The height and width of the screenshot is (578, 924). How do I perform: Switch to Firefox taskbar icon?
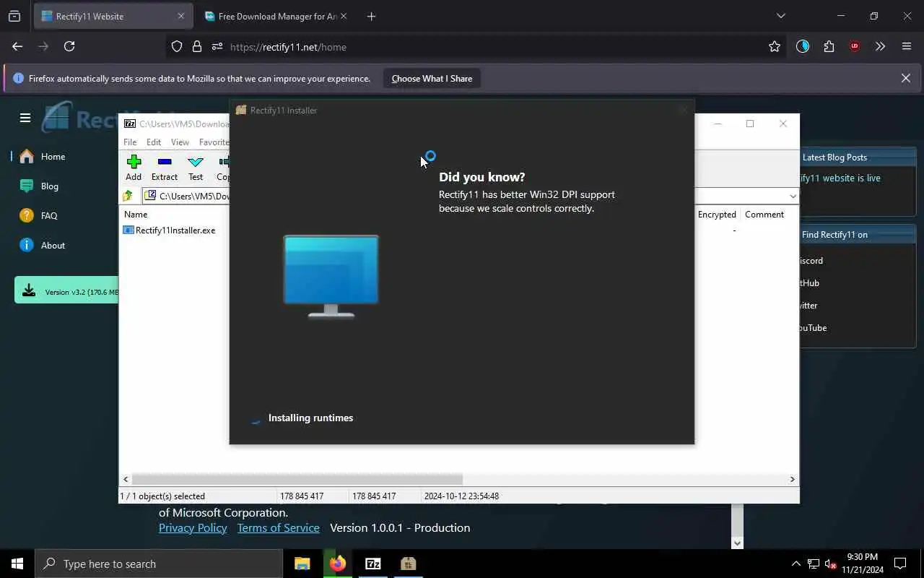[338, 564]
